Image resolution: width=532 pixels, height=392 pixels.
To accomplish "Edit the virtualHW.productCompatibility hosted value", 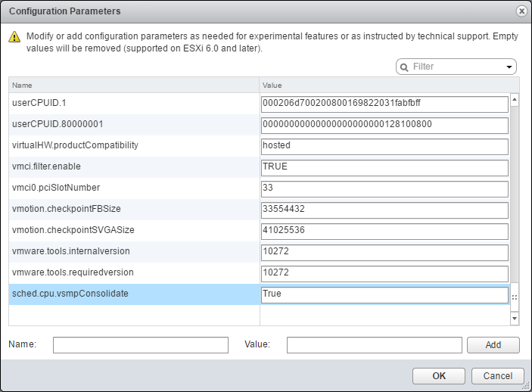I will coord(384,147).
